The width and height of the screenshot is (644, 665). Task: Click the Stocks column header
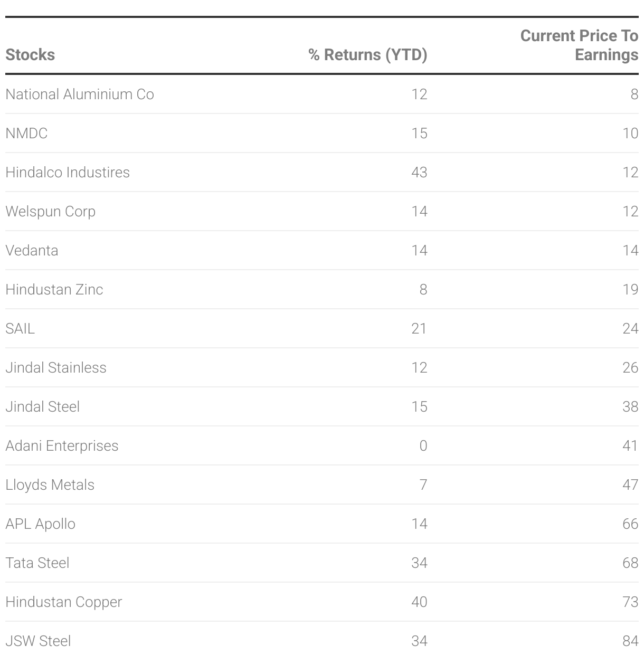point(30,55)
